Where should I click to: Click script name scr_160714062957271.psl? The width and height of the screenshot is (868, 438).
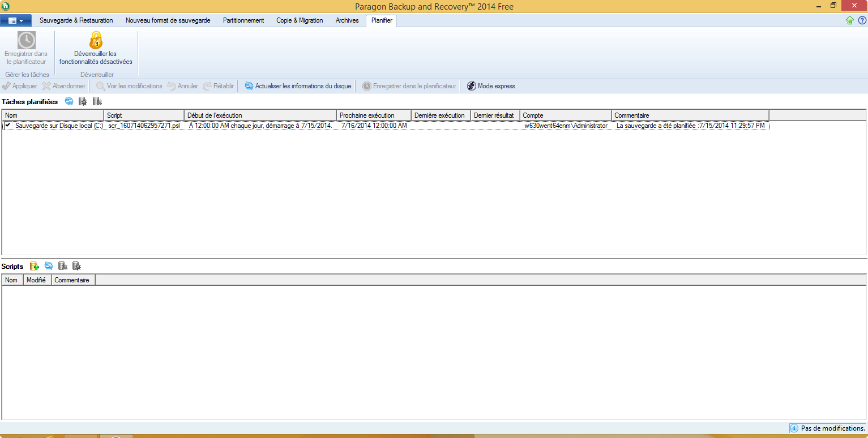click(144, 126)
